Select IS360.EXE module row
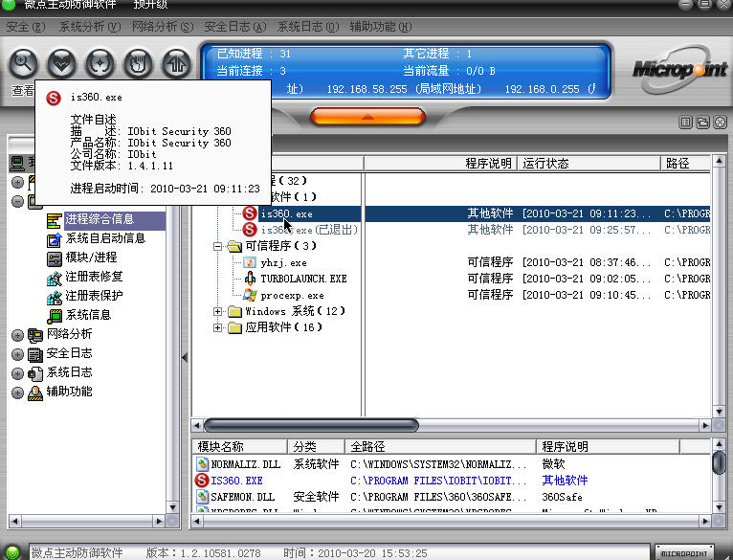 [451, 481]
